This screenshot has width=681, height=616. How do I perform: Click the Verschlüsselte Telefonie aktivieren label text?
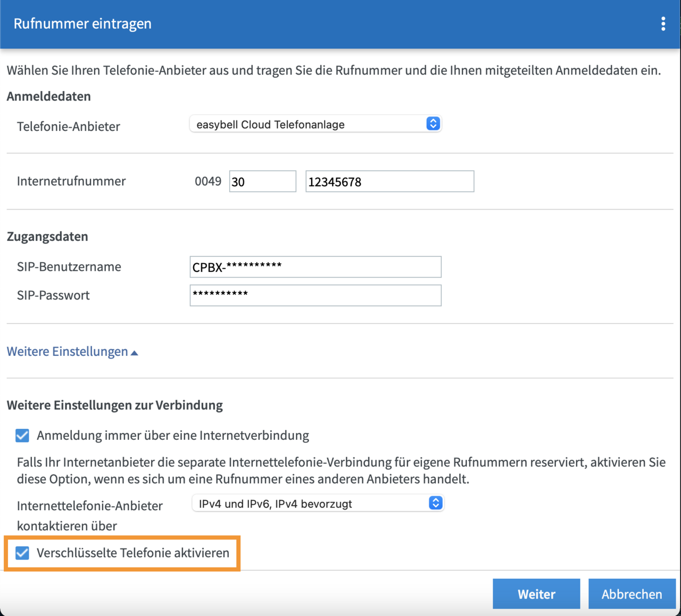click(x=132, y=553)
